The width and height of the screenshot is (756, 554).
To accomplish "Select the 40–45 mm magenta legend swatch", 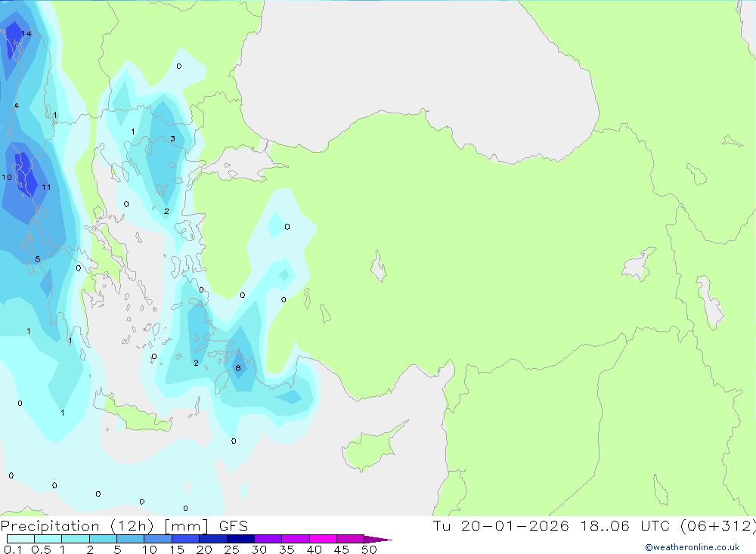I will click(x=323, y=539).
